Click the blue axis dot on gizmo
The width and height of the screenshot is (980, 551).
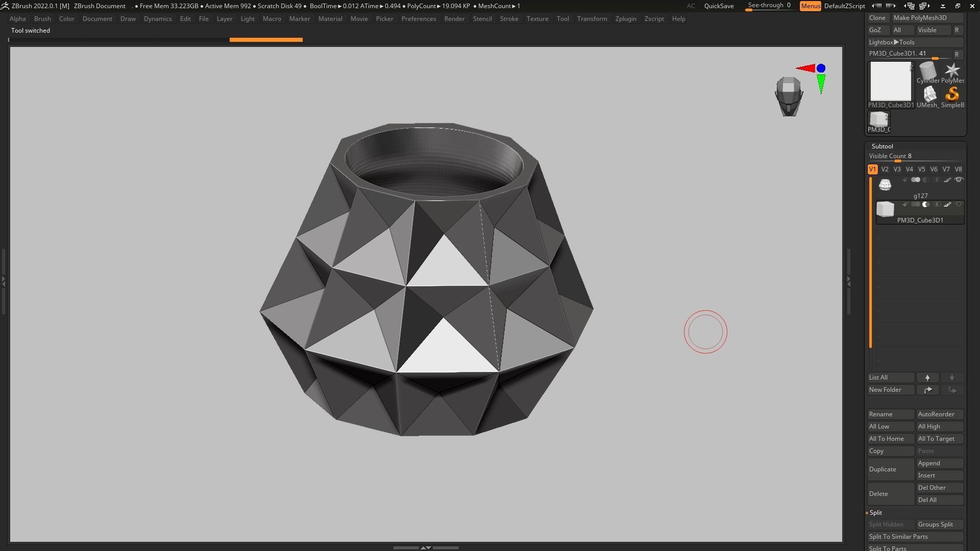coord(821,68)
